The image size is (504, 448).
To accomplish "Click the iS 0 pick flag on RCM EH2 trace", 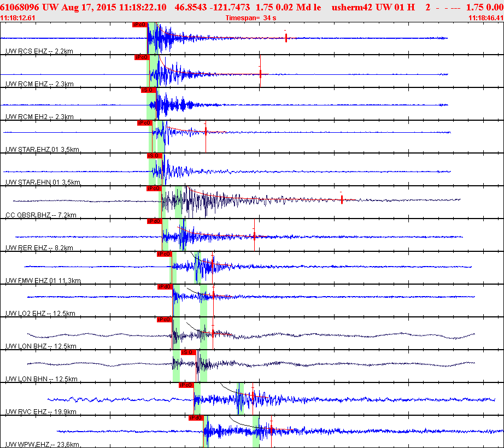I will [149, 90].
